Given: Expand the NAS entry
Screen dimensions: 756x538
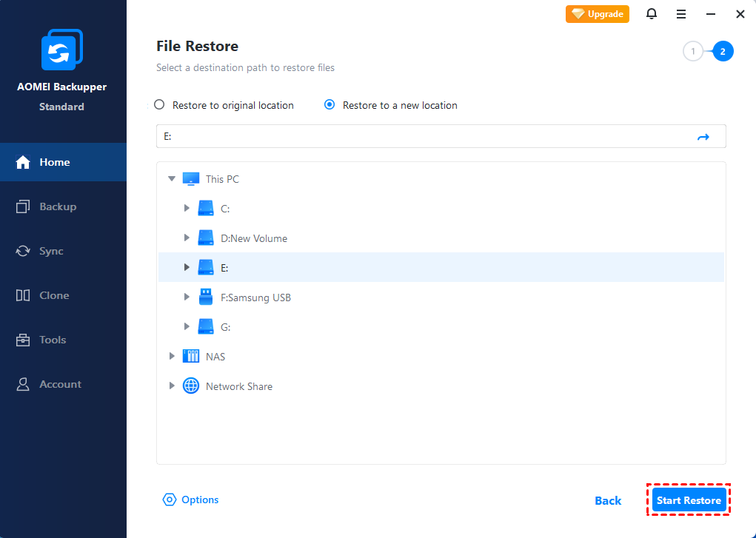Looking at the screenshot, I should pyautogui.click(x=172, y=356).
